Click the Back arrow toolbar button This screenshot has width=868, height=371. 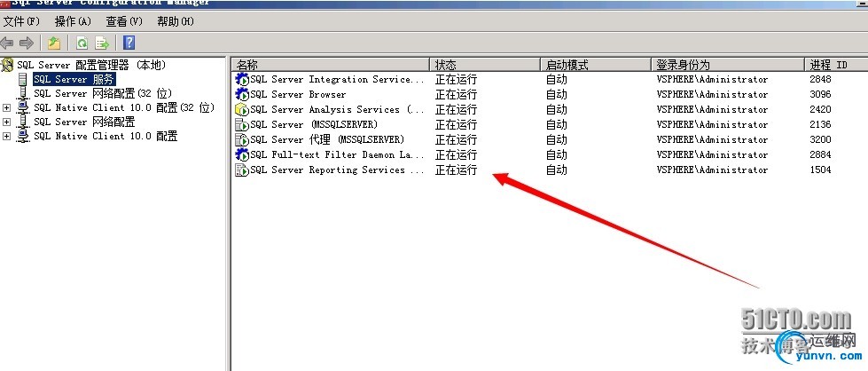(x=7, y=43)
